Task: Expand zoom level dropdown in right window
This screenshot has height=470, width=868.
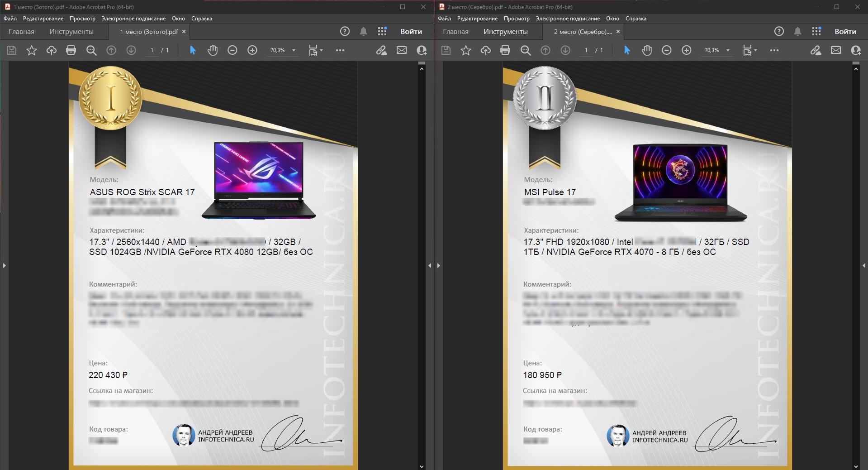Action: (728, 50)
